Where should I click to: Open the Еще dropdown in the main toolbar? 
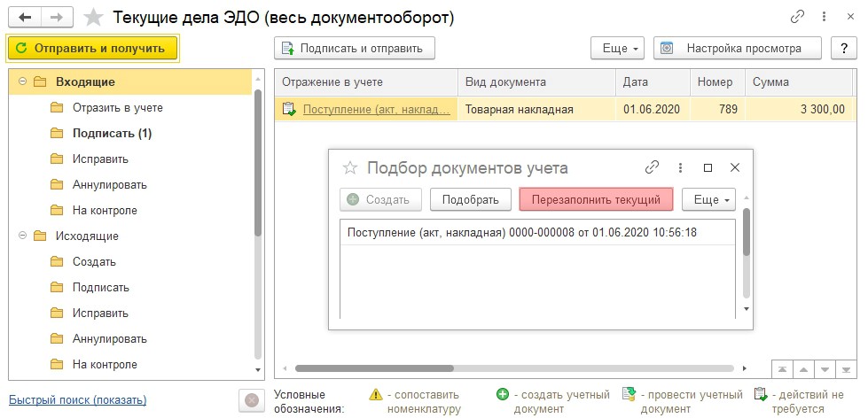pyautogui.click(x=620, y=48)
